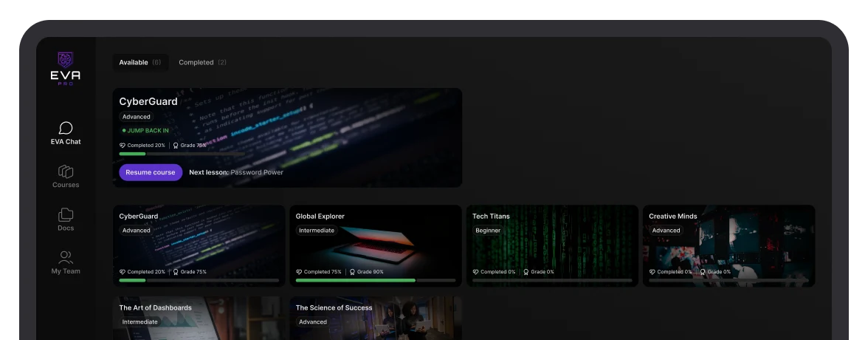868x340 pixels.
Task: Click the EVA Pro logo
Action: [x=65, y=68]
